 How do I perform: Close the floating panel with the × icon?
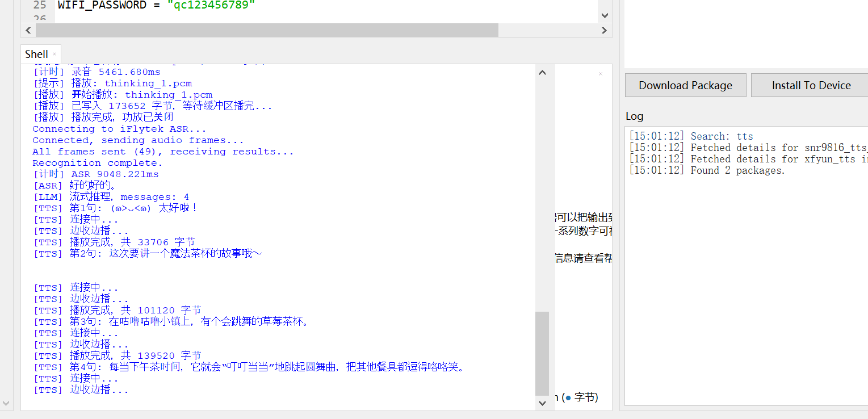coord(600,74)
